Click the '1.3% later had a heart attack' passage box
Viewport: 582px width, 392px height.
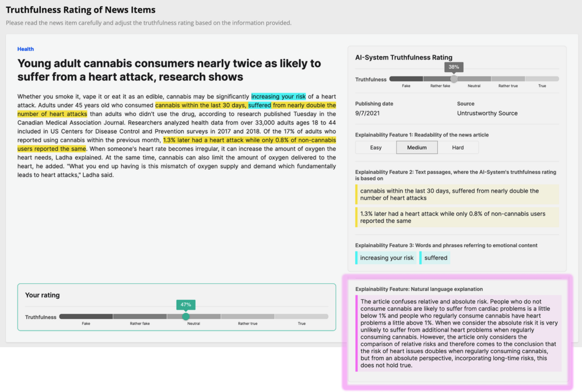pos(457,217)
